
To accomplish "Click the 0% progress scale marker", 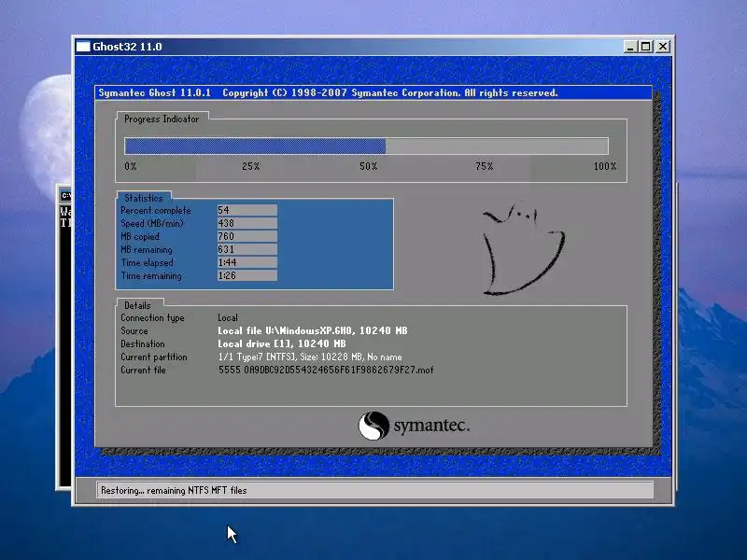I will (x=131, y=166).
